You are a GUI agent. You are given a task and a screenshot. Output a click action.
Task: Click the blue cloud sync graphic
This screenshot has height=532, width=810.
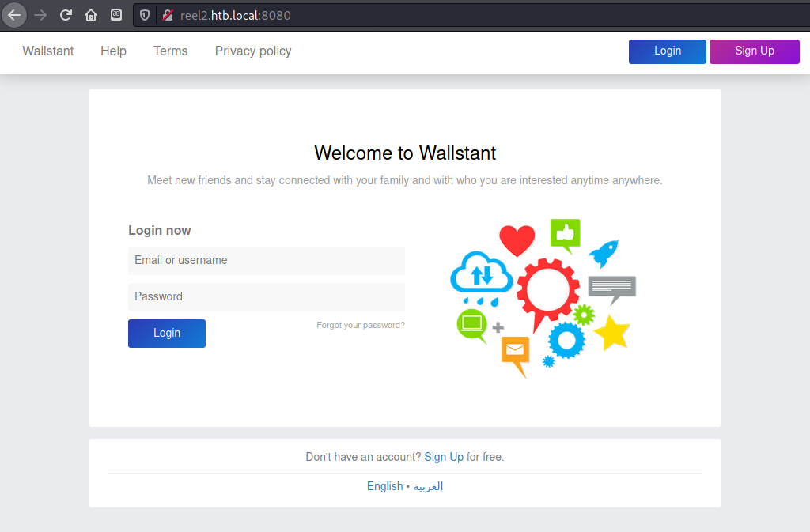(x=481, y=275)
